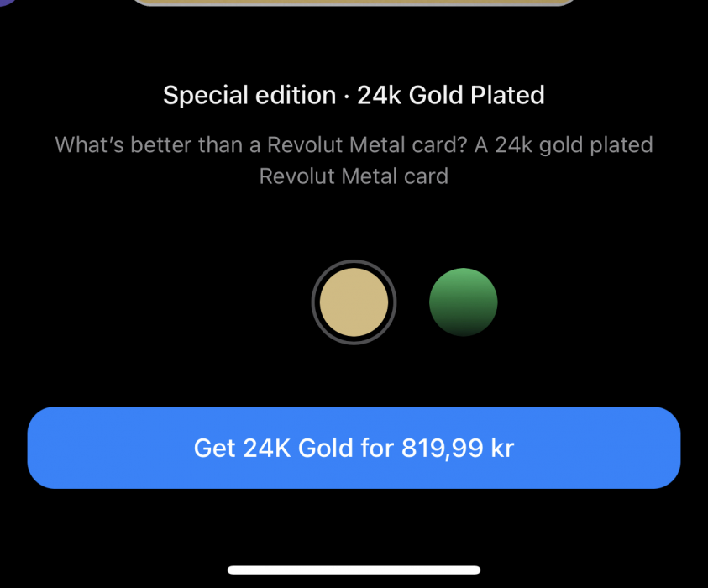
Task: Click the '24k Gold Plated' title text
Action: (x=451, y=95)
